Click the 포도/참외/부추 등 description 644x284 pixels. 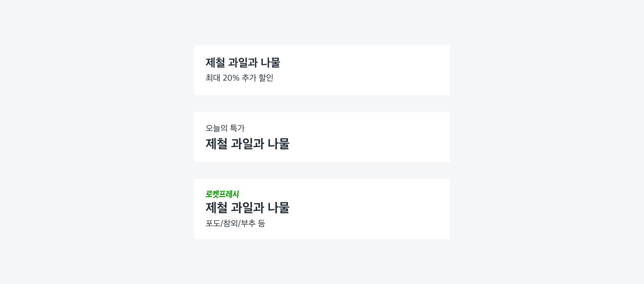point(235,223)
